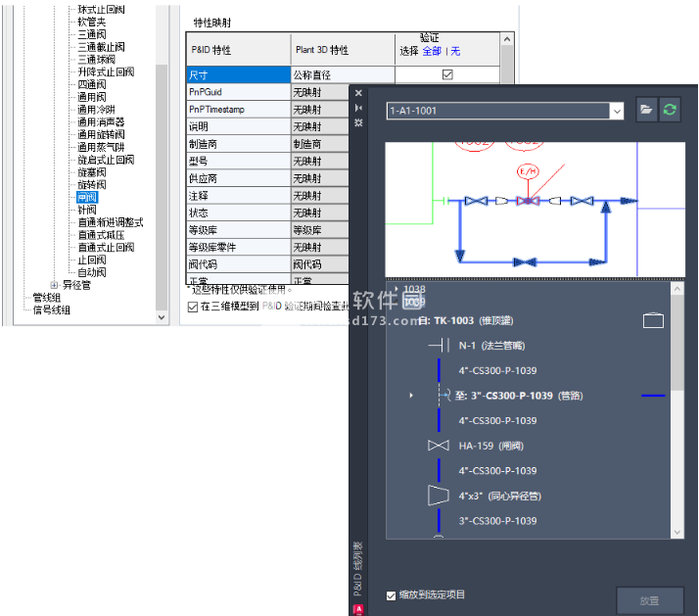Select the 等级库零件 property row
Screen dimensions: 699x616
[239, 247]
